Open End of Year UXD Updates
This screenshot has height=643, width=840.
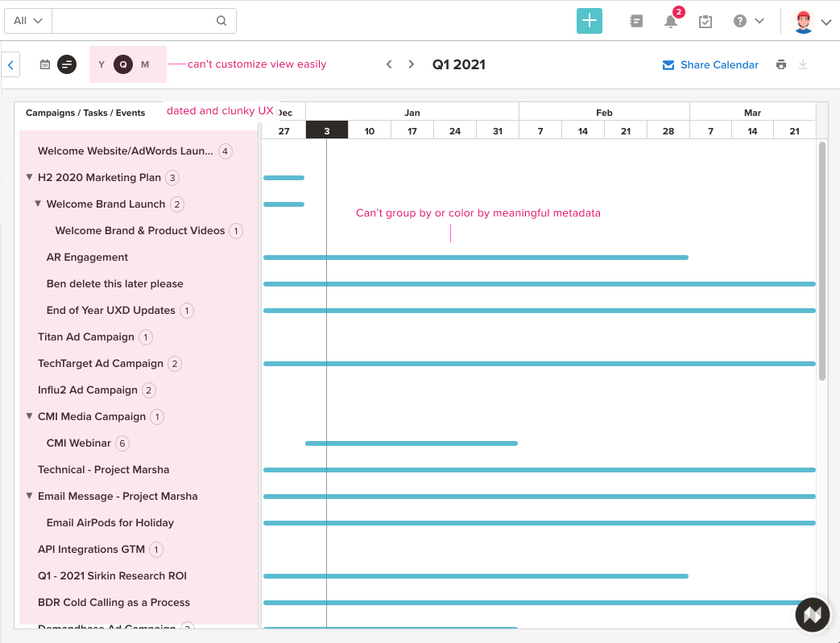(x=111, y=310)
